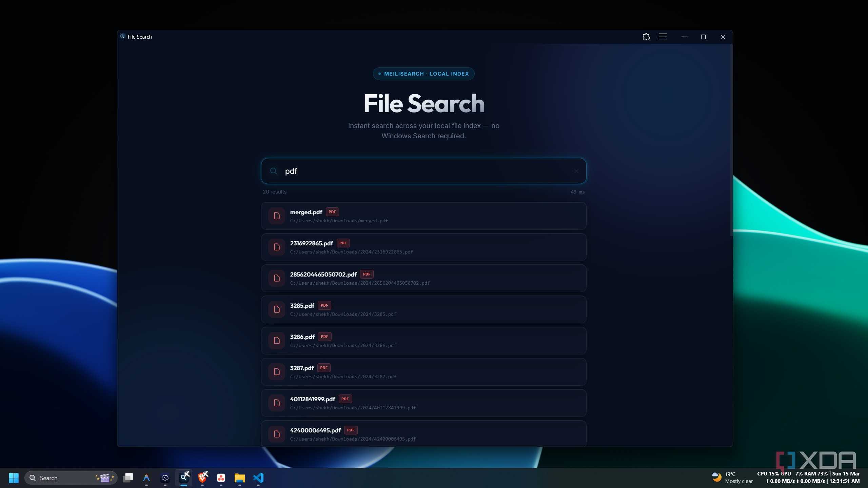This screenshot has height=488, width=868.
Task: Open Task View from the taskbar
Action: click(x=128, y=478)
